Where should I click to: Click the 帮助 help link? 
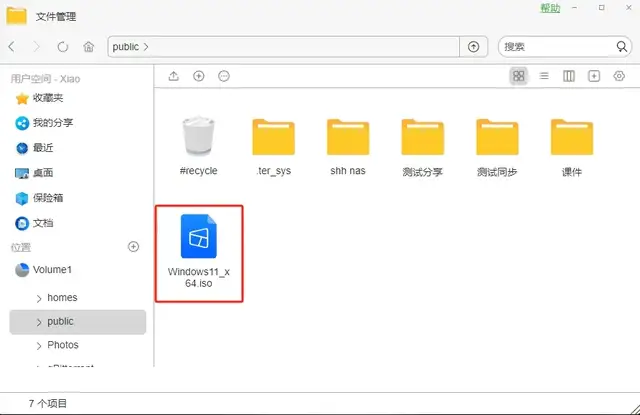click(550, 8)
